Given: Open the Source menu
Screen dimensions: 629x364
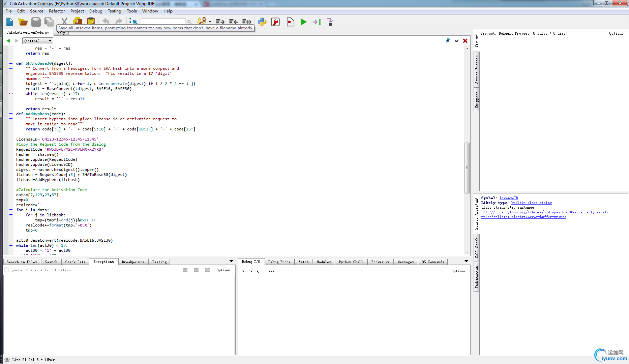Looking at the screenshot, I should pos(37,11).
